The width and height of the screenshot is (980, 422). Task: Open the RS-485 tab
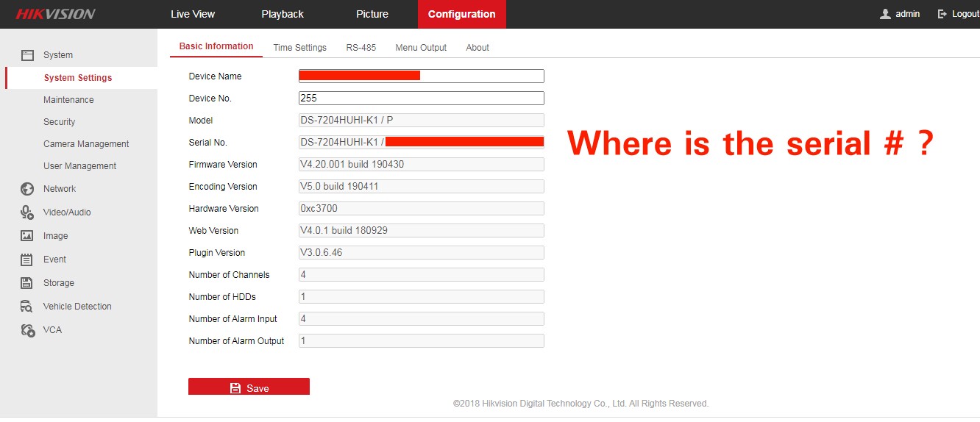point(361,48)
